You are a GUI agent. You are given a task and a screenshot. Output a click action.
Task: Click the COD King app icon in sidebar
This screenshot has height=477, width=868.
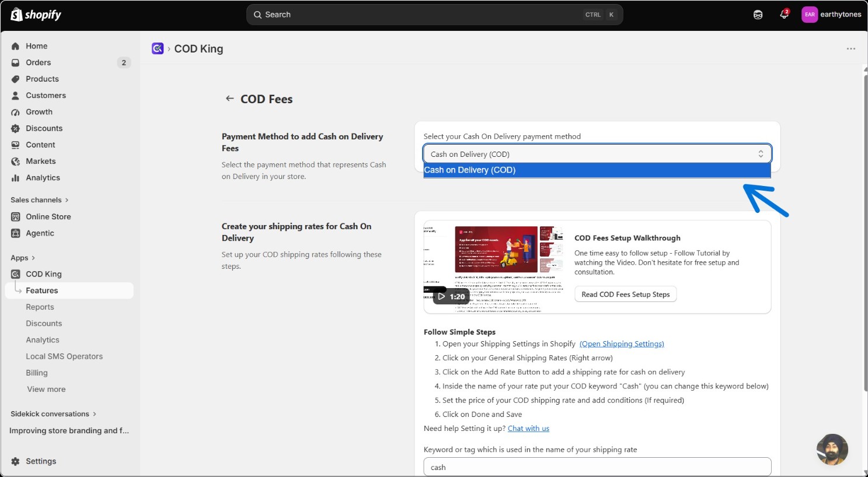click(15, 274)
